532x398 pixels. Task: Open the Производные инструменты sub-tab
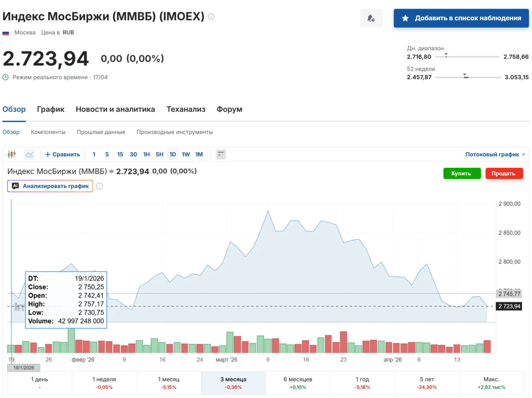175,132
